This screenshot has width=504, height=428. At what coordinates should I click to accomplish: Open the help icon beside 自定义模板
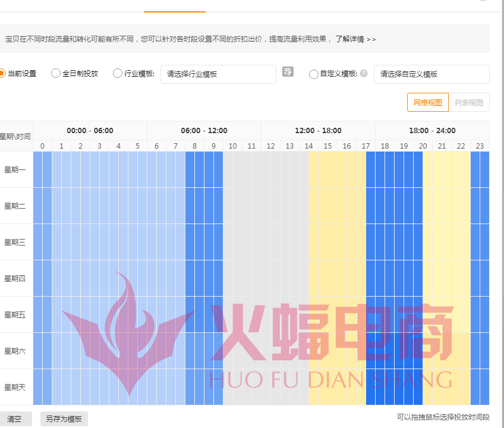(364, 74)
